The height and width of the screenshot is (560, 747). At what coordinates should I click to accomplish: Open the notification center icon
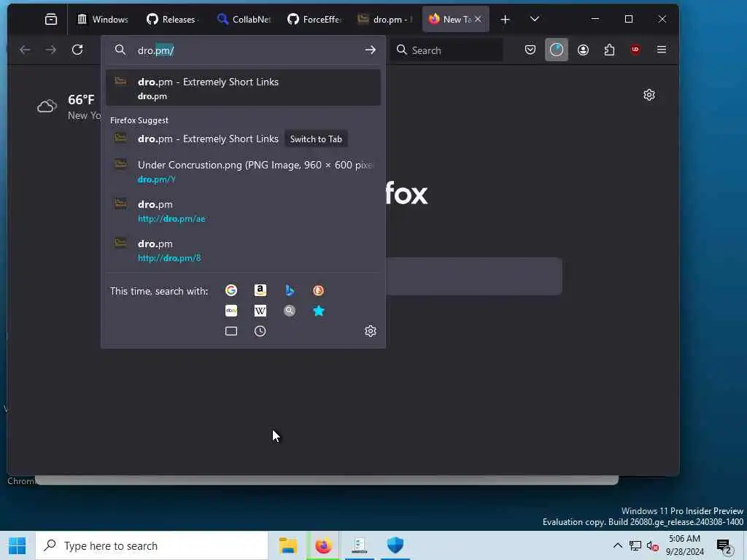coord(724,546)
